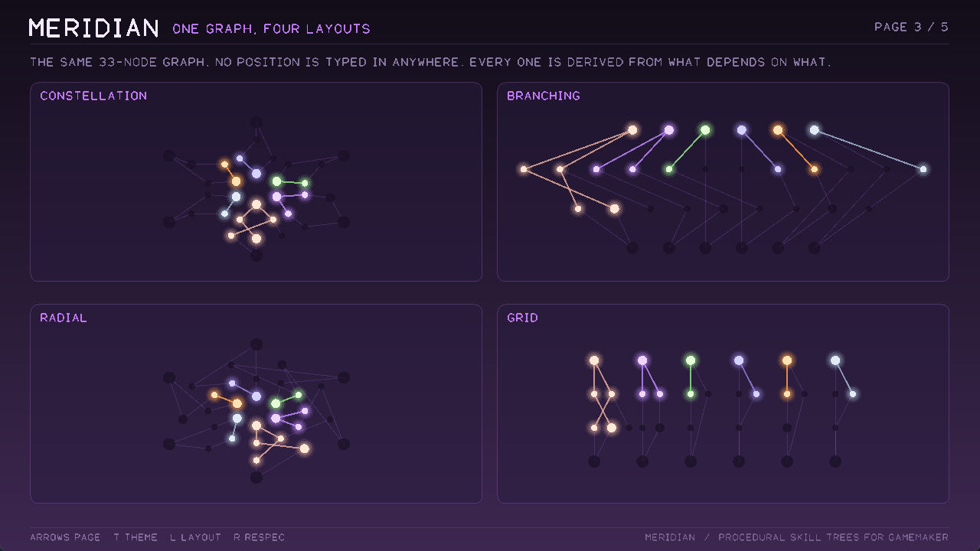Select the far-right pale blue child node in Branching
This screenshot has height=551, width=980.
pyautogui.click(x=923, y=169)
